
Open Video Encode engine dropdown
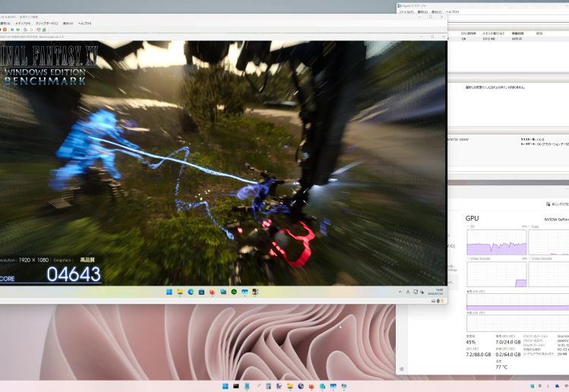coord(479,258)
